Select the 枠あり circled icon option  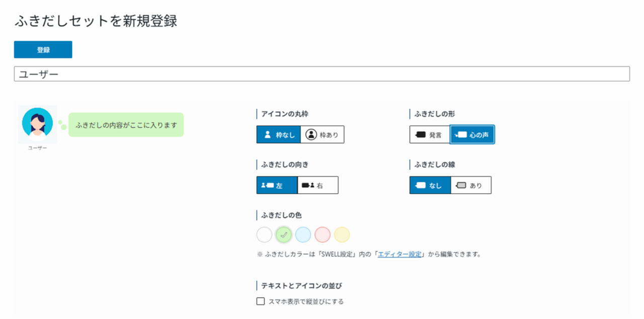point(323,135)
